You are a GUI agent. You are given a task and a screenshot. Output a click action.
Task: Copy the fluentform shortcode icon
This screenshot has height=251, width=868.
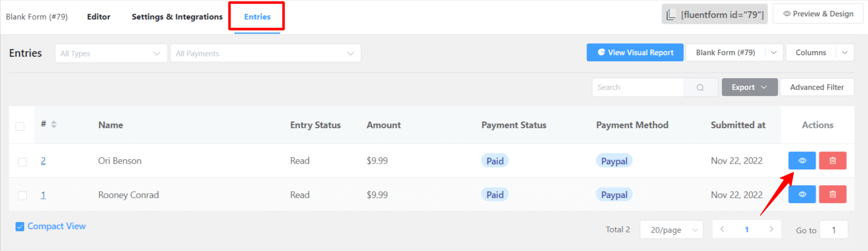[671, 14]
